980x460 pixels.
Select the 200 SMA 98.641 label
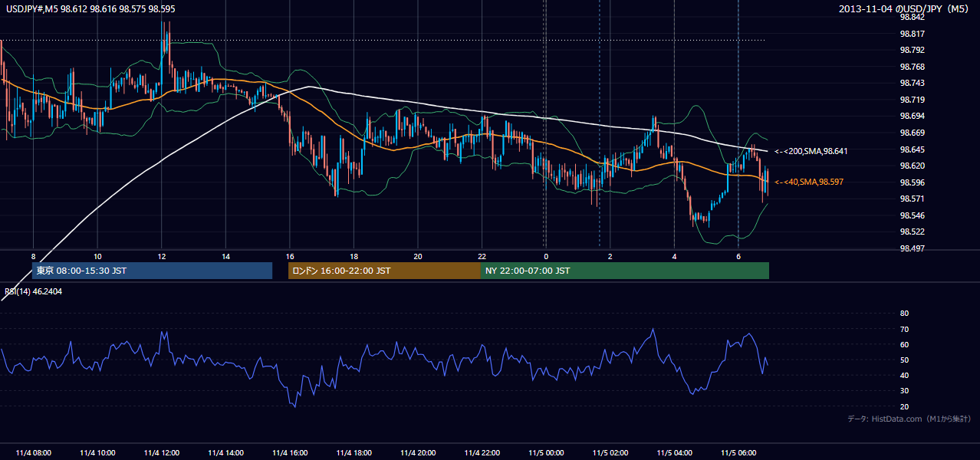pyautogui.click(x=811, y=151)
